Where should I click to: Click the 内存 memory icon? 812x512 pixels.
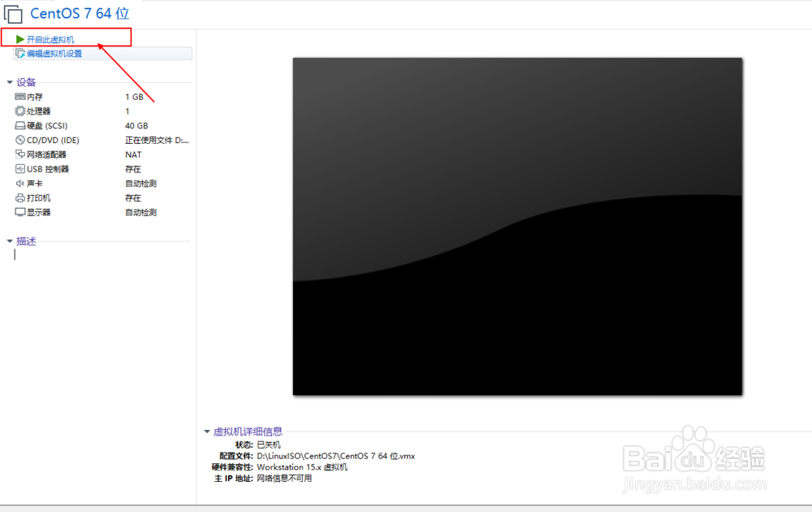(20, 97)
